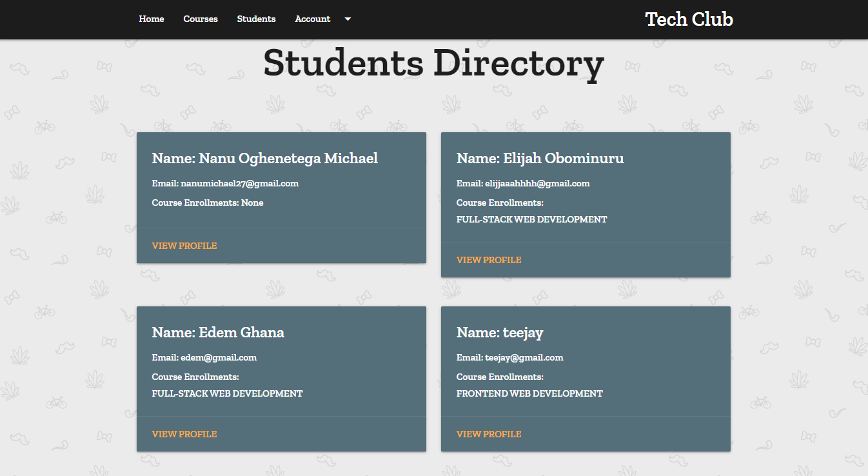Click Elijah's FULL-STACK WEB DEVELOPMENT enrollment
Viewport: 868px width, 476px height.
click(x=532, y=219)
